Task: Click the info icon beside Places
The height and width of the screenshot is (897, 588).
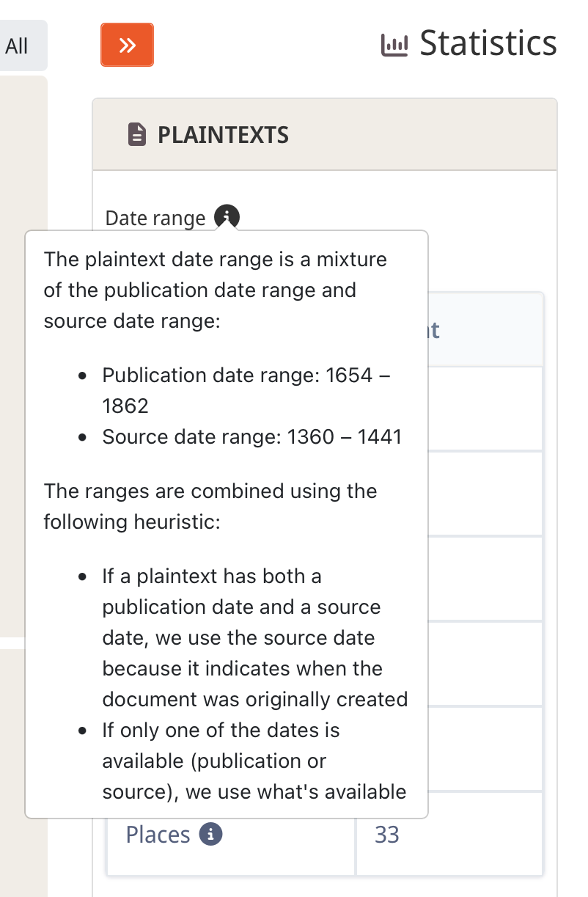Action: (x=210, y=835)
